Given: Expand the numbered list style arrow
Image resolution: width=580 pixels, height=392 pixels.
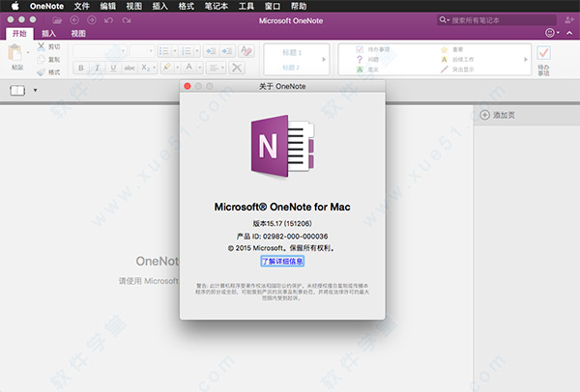Looking at the screenshot, I should 197,51.
